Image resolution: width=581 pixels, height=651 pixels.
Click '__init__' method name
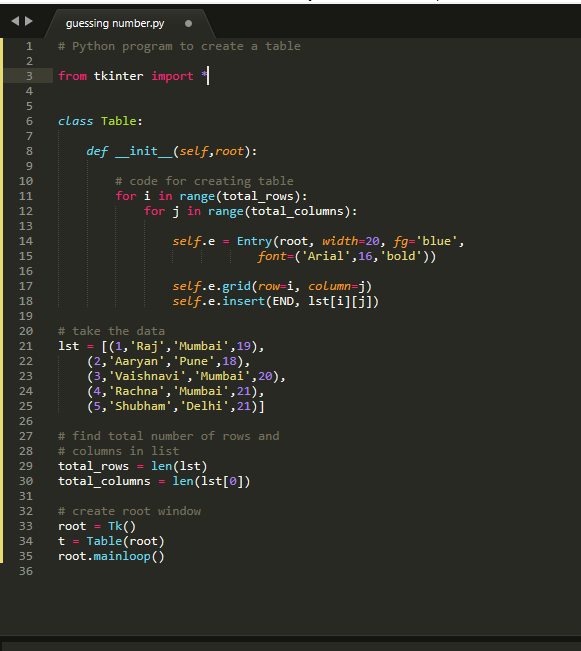(144, 151)
